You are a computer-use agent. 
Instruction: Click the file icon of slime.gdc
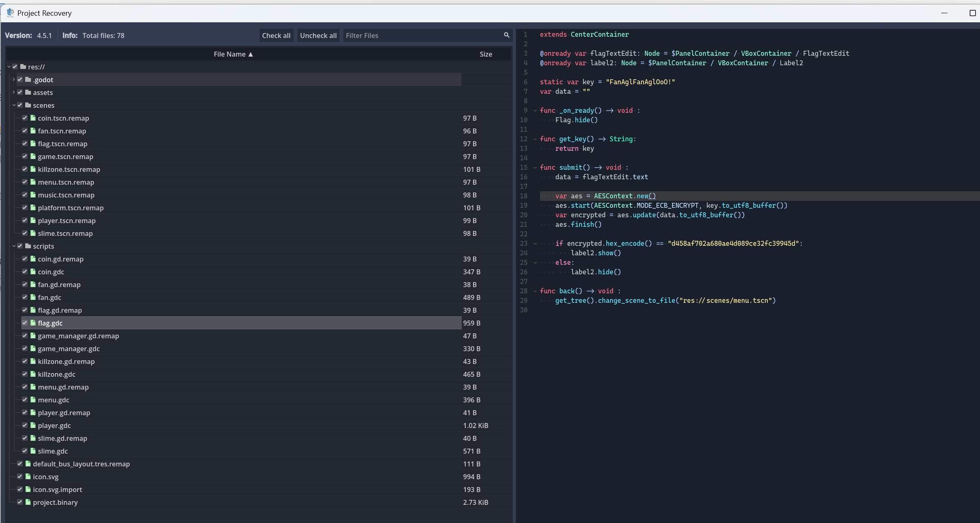(33, 451)
